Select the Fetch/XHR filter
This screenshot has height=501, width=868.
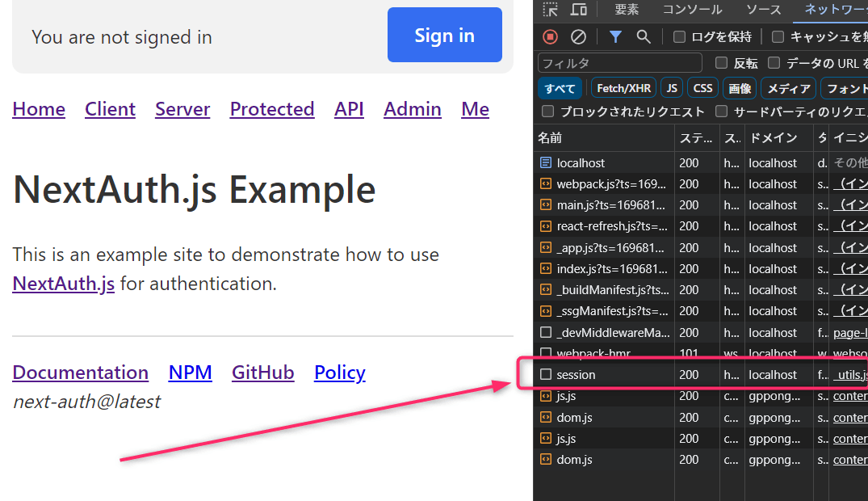[624, 88]
